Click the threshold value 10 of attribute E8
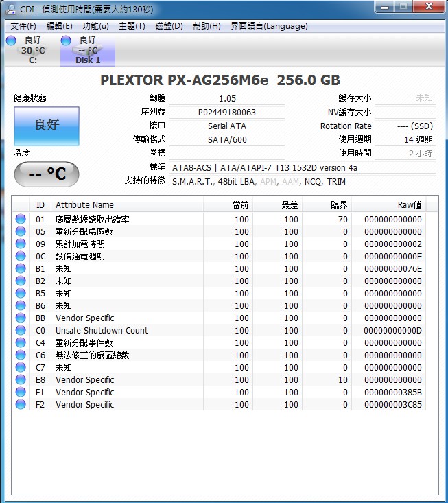The image size is (448, 503). coord(342,379)
